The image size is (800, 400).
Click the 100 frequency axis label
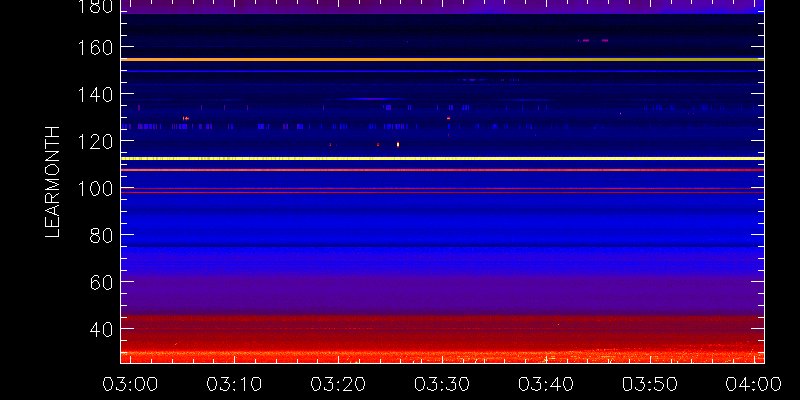(95, 188)
